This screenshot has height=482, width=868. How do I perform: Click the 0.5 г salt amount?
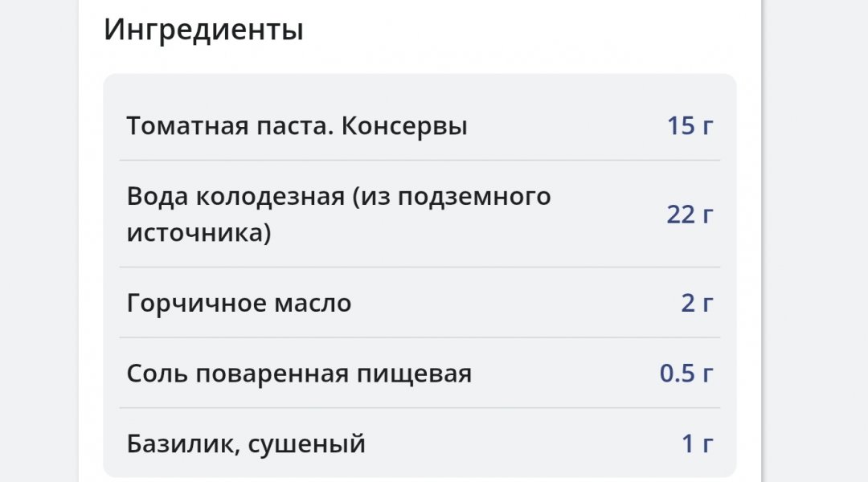[686, 374]
